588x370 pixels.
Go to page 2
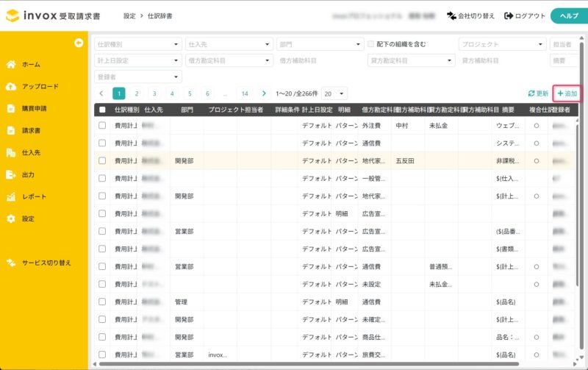pos(137,93)
